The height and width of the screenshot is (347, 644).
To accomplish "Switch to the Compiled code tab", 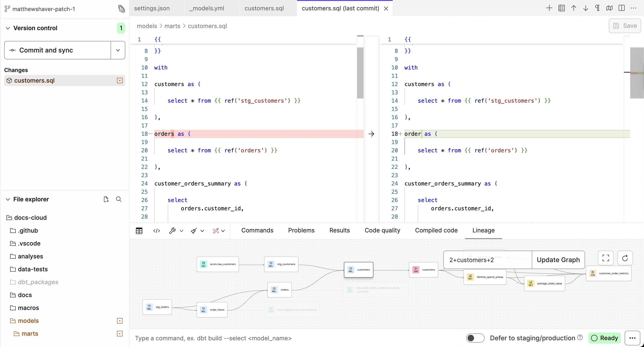I will pyautogui.click(x=436, y=230).
